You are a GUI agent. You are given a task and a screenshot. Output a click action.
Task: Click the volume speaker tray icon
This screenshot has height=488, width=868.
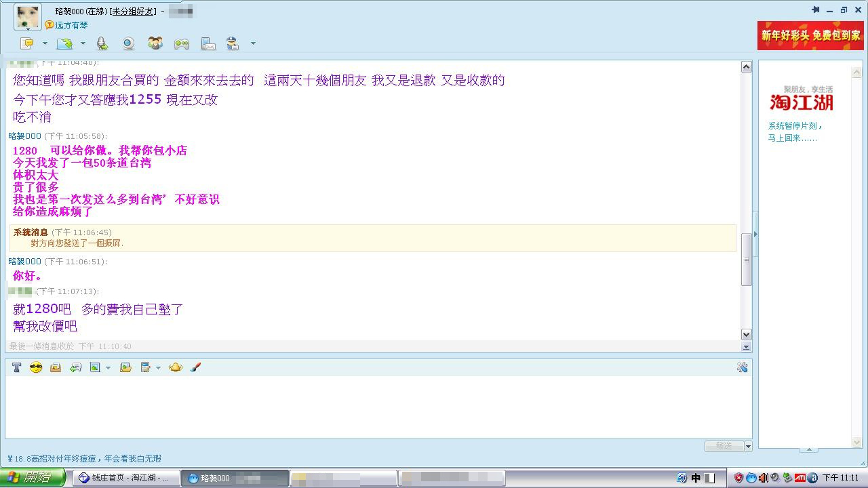(763, 478)
